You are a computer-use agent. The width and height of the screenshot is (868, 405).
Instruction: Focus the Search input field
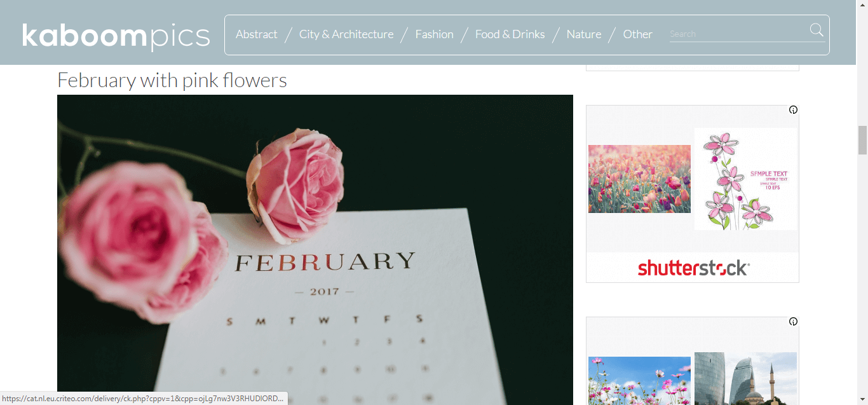(x=738, y=34)
